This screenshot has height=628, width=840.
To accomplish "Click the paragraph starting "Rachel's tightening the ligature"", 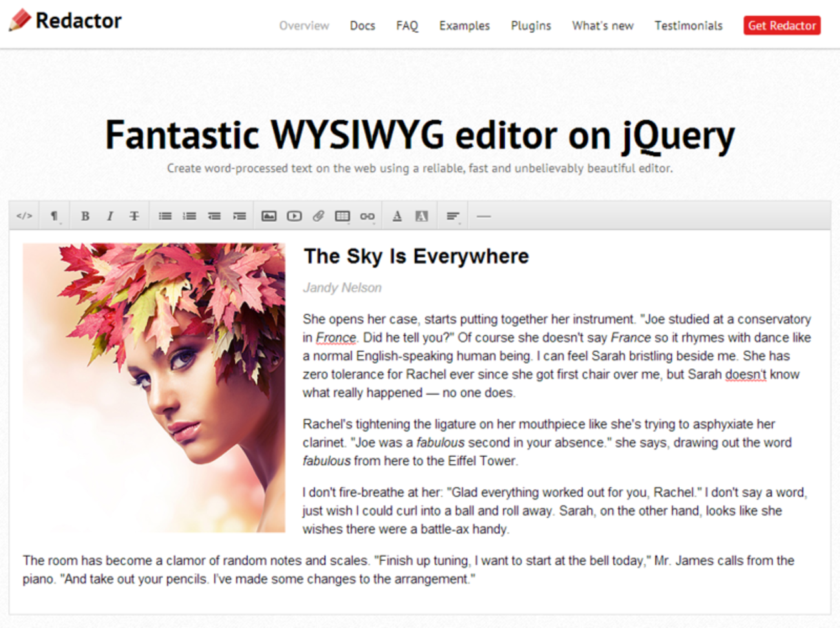I will tap(547, 443).
